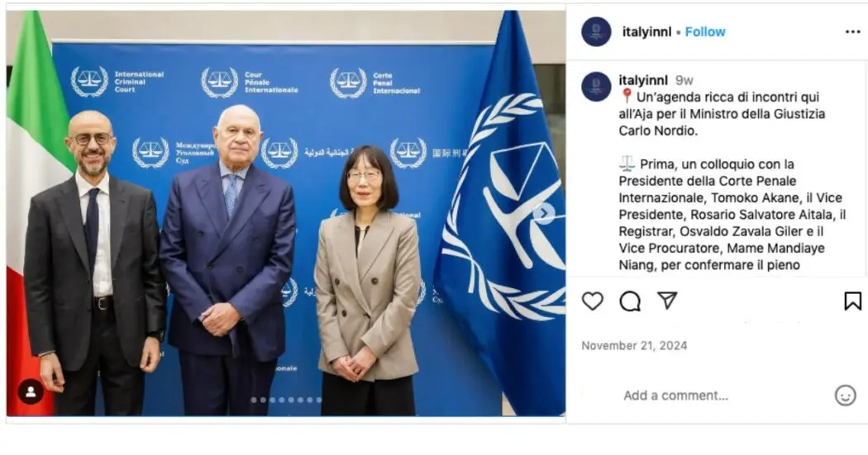Select the last carousel dot indicator
This screenshot has height=455, width=868.
pyautogui.click(x=319, y=400)
